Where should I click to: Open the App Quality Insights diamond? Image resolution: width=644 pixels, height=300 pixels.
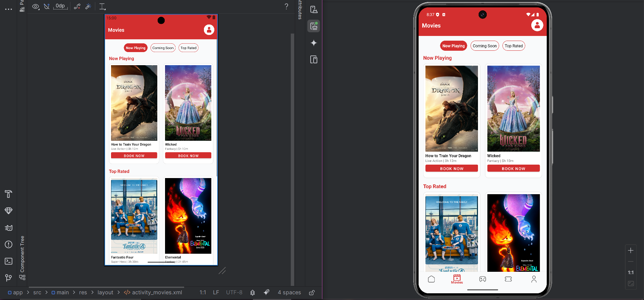click(9, 211)
